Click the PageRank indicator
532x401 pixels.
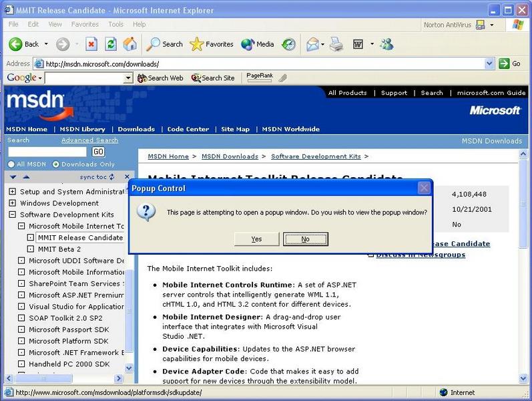[x=260, y=77]
